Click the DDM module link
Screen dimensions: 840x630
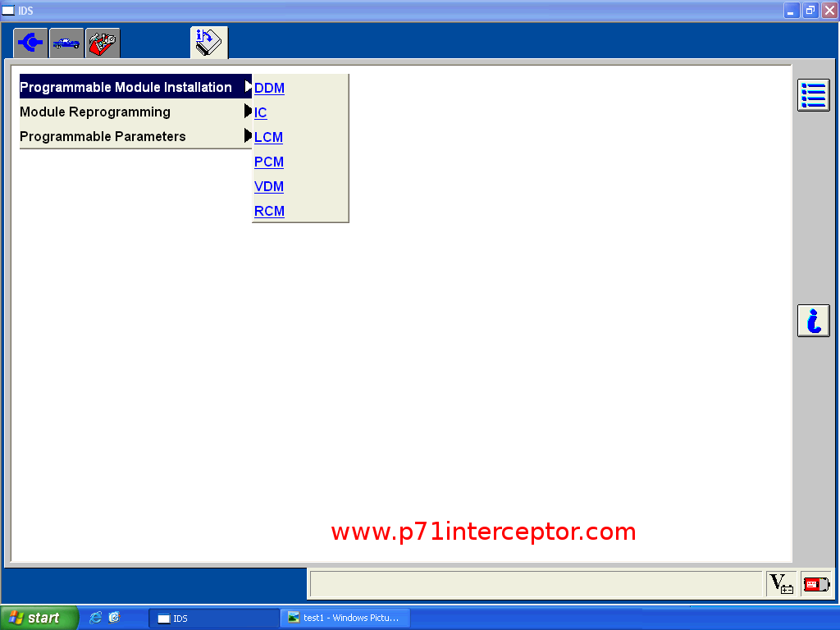pyautogui.click(x=269, y=88)
